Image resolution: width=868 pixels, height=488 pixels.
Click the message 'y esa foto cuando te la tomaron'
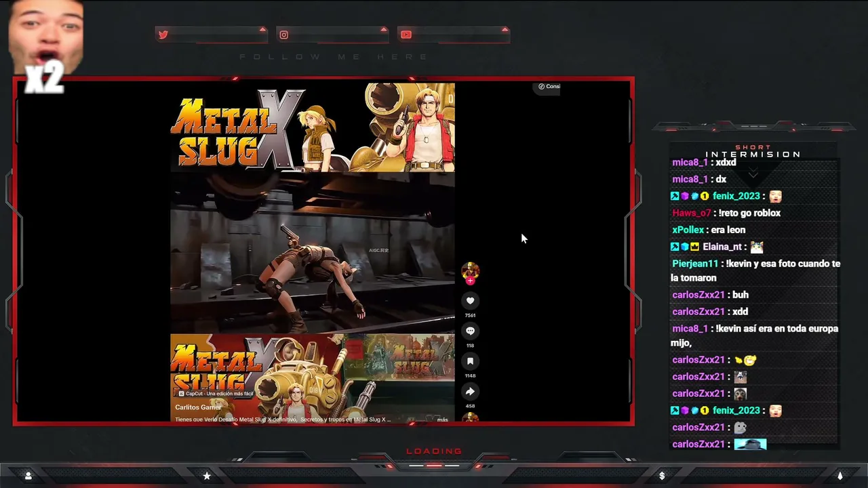click(x=755, y=270)
